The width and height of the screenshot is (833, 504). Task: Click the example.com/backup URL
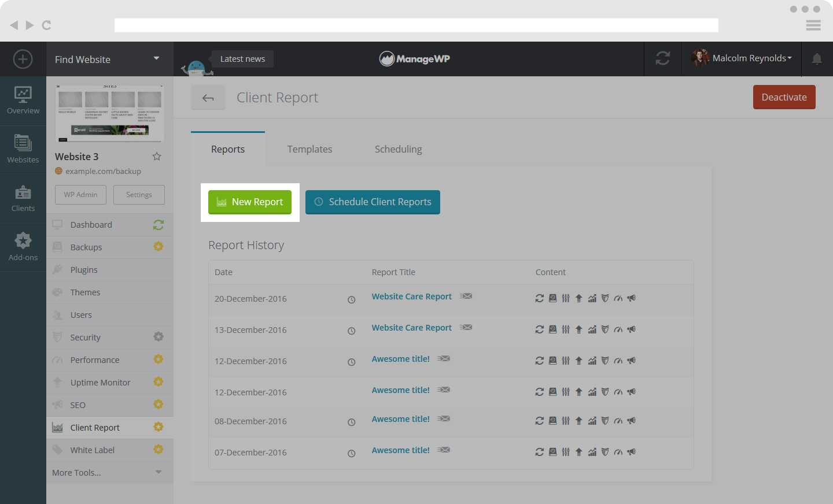[x=103, y=171]
